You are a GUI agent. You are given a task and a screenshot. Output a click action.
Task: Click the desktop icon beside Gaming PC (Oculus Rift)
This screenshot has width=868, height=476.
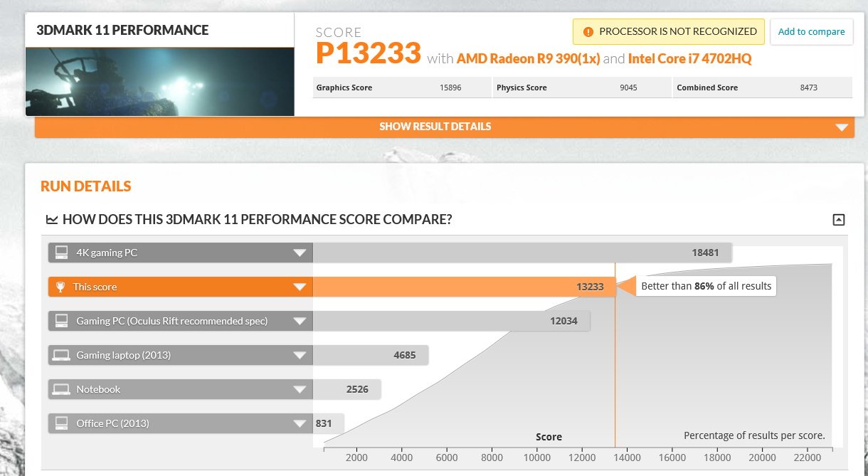(61, 321)
